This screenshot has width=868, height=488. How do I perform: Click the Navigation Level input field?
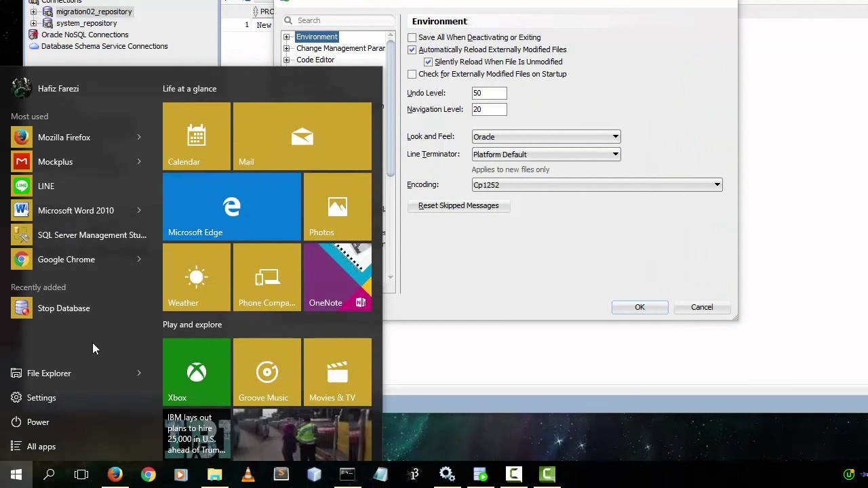pos(489,109)
